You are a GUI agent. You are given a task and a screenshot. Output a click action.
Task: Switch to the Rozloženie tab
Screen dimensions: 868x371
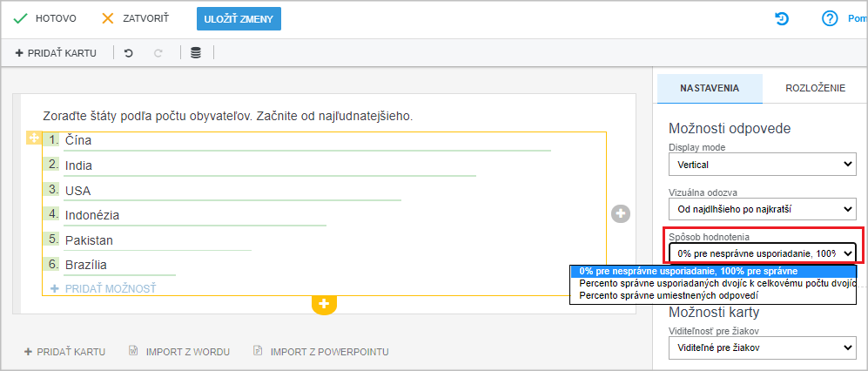coord(815,88)
